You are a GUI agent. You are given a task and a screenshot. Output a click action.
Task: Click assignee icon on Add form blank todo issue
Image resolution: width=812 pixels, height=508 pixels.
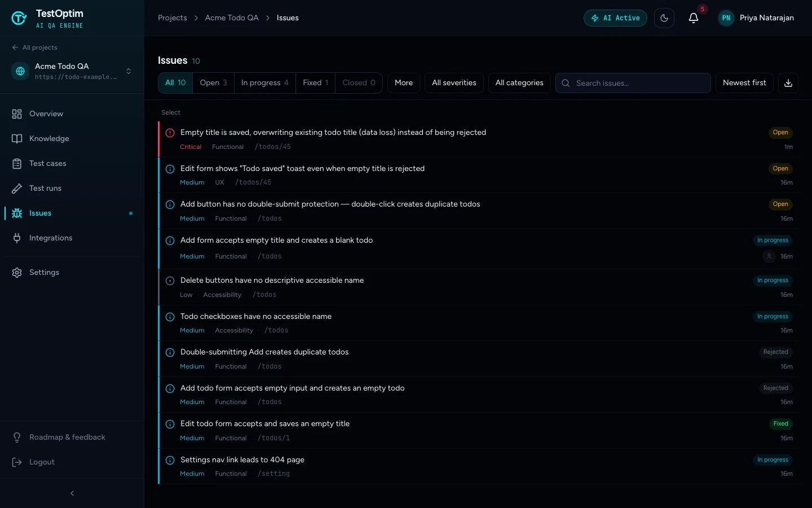click(x=769, y=256)
